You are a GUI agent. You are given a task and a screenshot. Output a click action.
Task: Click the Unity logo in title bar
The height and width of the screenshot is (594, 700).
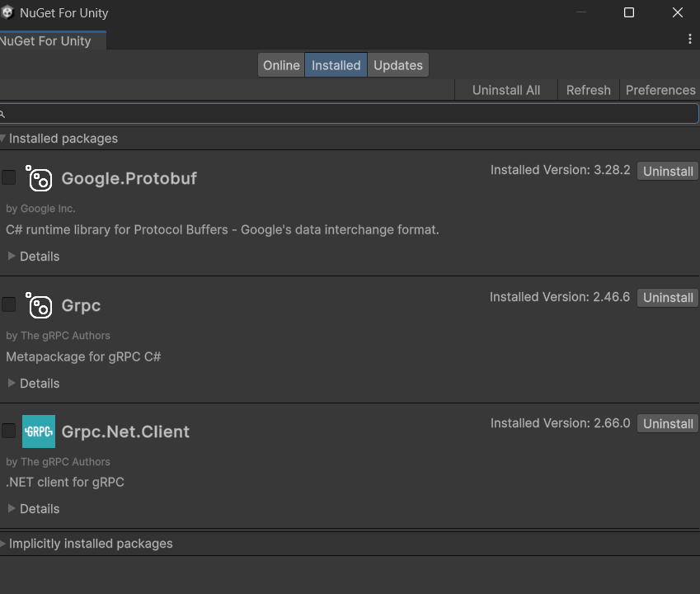[x=7, y=12]
